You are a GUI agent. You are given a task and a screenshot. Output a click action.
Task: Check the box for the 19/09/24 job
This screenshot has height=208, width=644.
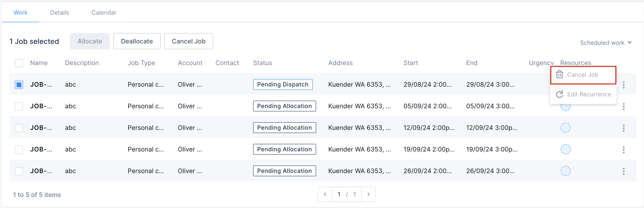tap(19, 149)
